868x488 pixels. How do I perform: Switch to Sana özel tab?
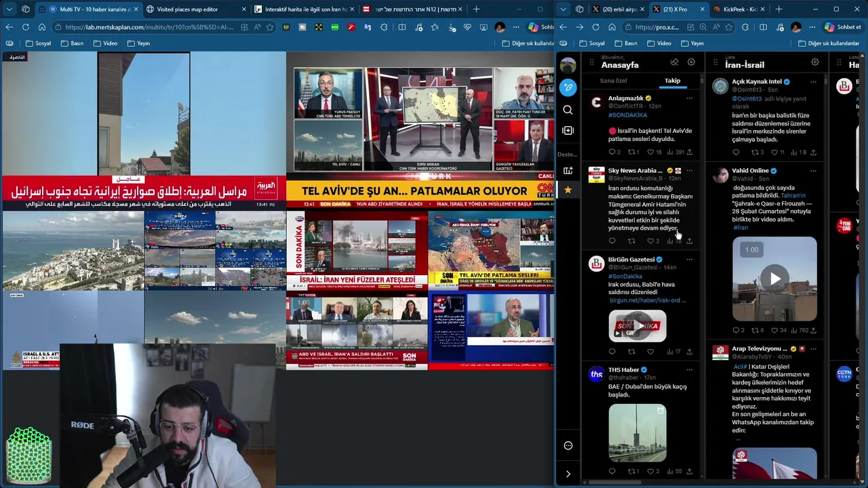click(613, 81)
